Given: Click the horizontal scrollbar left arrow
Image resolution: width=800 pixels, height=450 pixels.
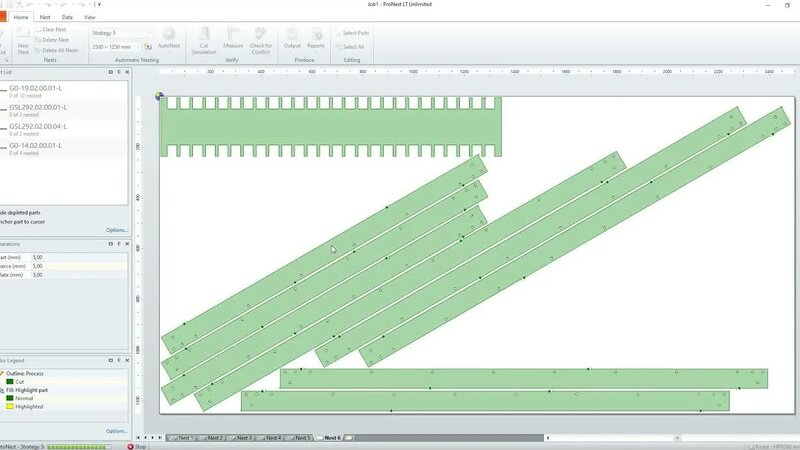Looking at the screenshot, I should [547, 438].
